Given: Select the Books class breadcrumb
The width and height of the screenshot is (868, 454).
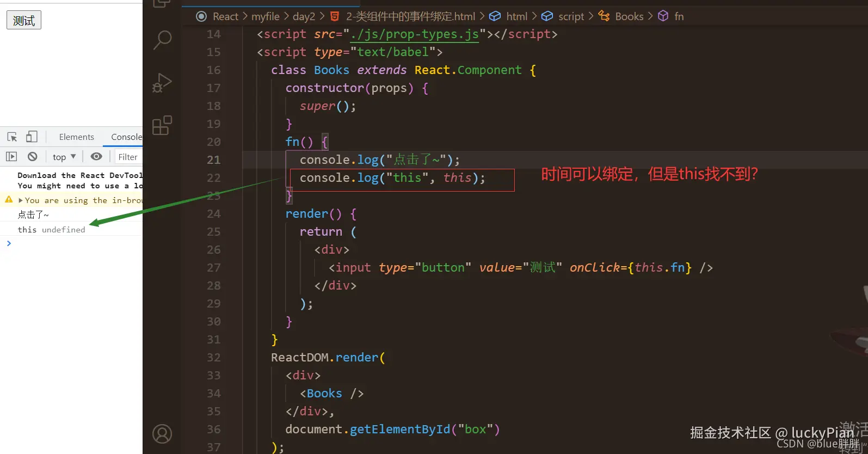Looking at the screenshot, I should pyautogui.click(x=629, y=16).
